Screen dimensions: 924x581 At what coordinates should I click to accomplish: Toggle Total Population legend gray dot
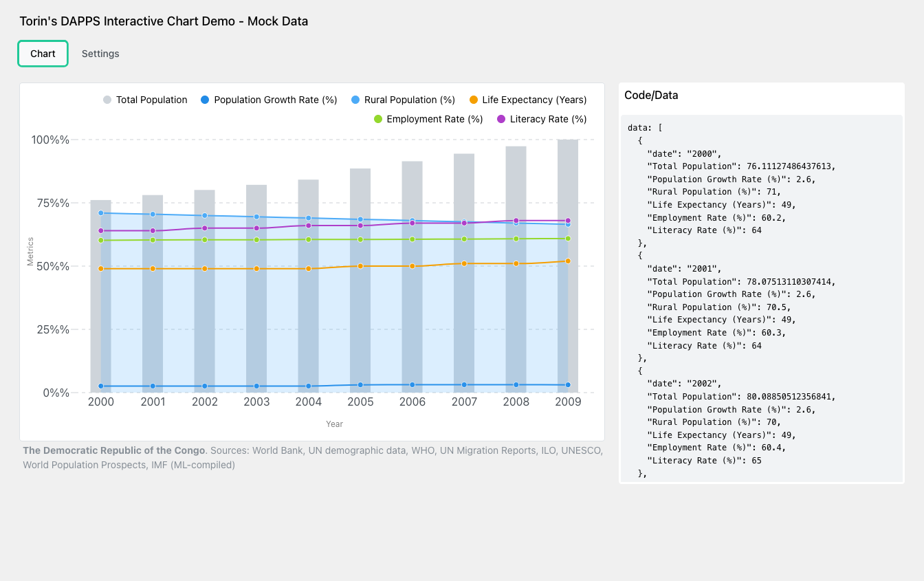(x=107, y=100)
